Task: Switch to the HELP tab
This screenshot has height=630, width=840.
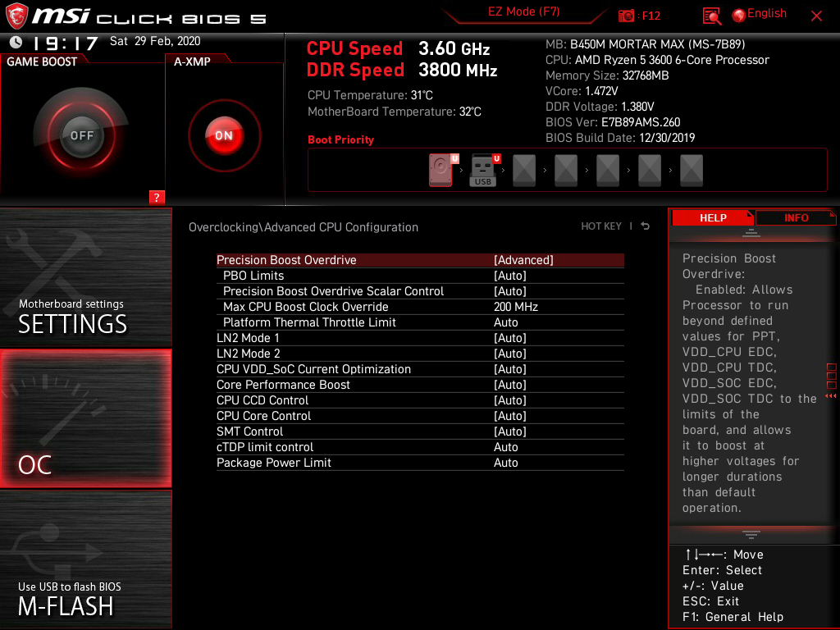Action: tap(713, 217)
